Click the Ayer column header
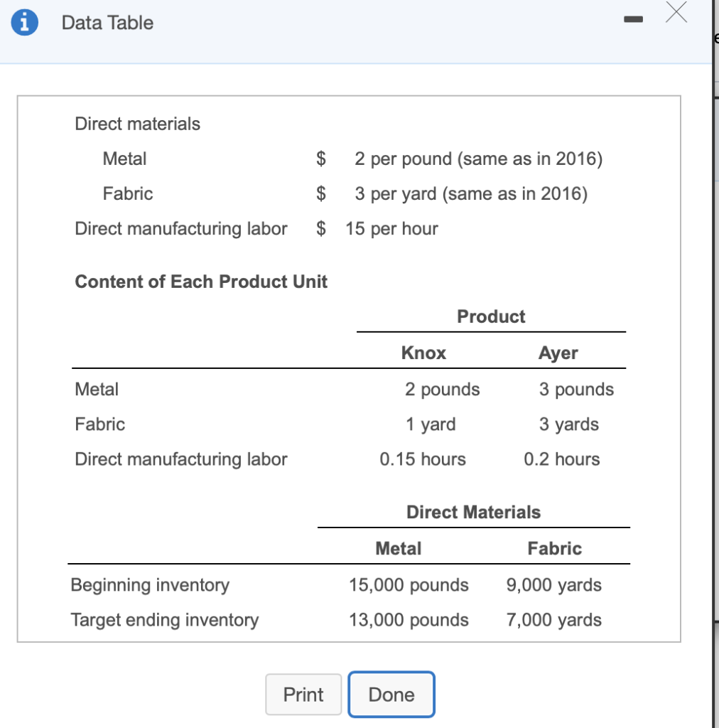 558,353
